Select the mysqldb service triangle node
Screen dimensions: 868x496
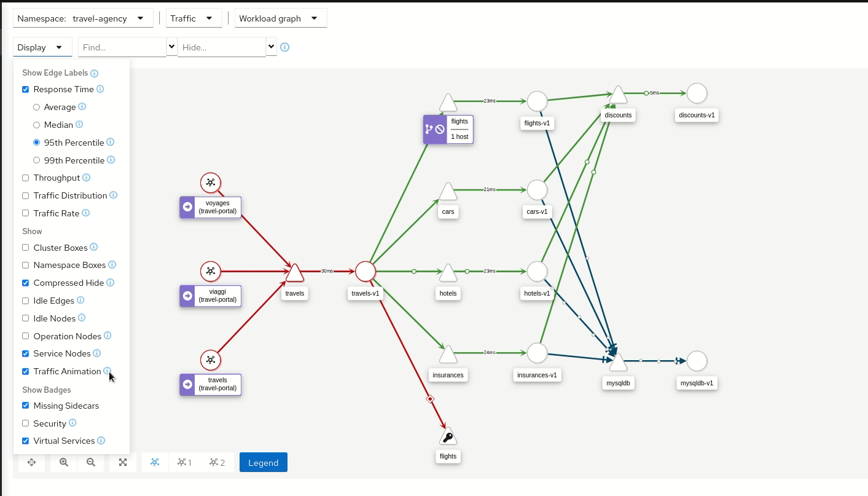[618, 363]
